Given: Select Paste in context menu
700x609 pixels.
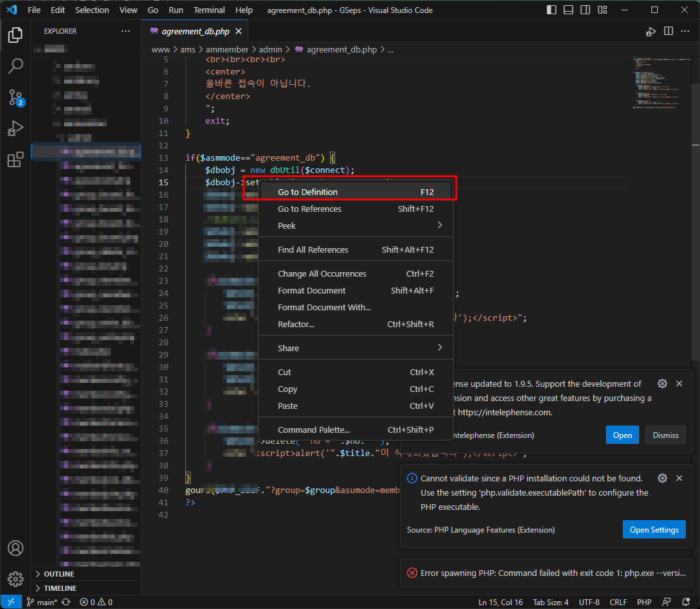Looking at the screenshot, I should point(356,406).
